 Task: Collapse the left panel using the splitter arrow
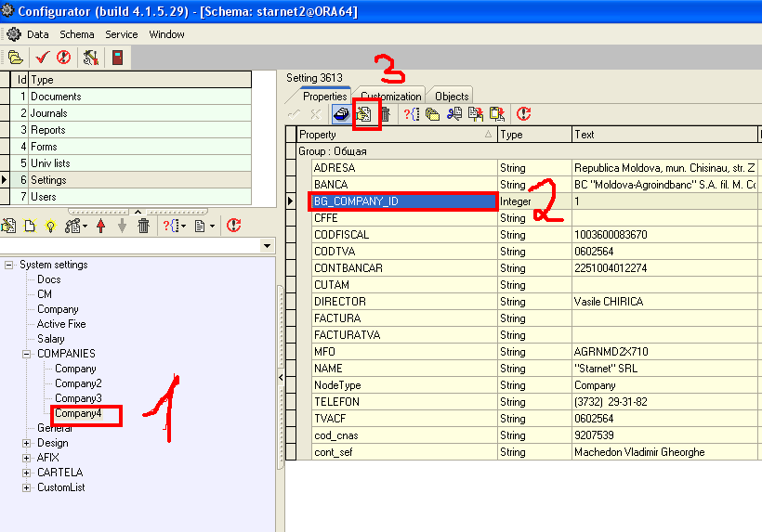pos(281,377)
